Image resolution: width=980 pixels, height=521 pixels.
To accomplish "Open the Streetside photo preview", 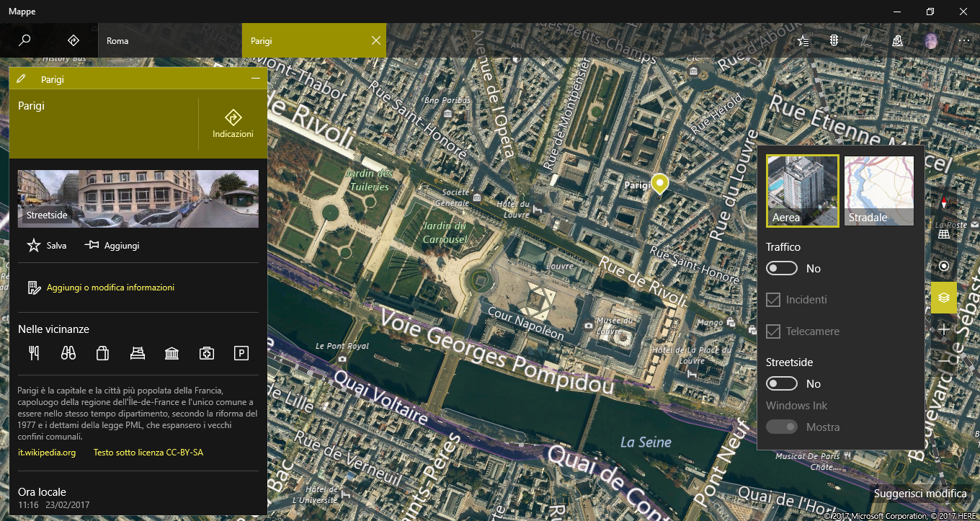I will pyautogui.click(x=138, y=199).
